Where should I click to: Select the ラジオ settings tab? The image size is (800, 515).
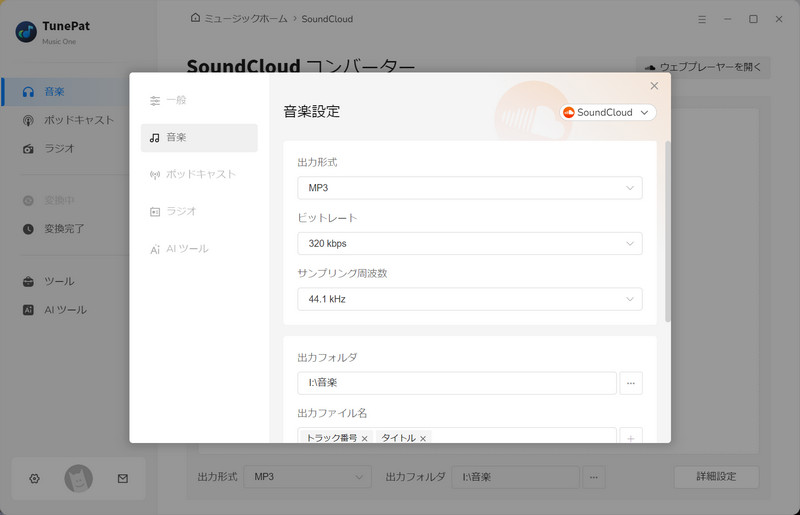pyautogui.click(x=199, y=211)
